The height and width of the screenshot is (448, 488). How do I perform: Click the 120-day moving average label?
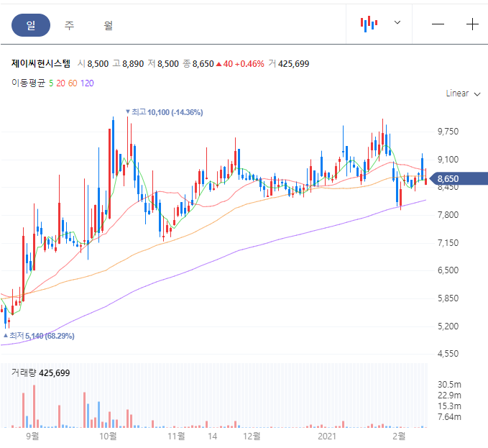pyautogui.click(x=87, y=83)
